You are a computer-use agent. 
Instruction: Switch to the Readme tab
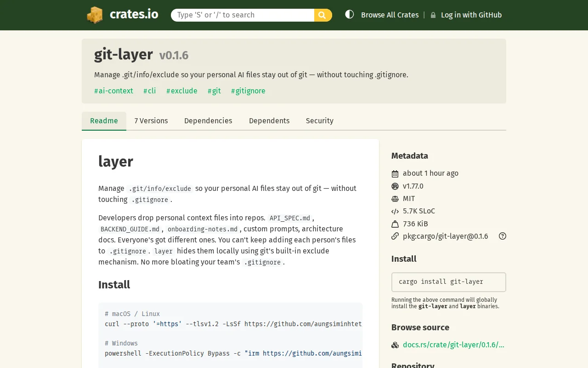tap(104, 121)
